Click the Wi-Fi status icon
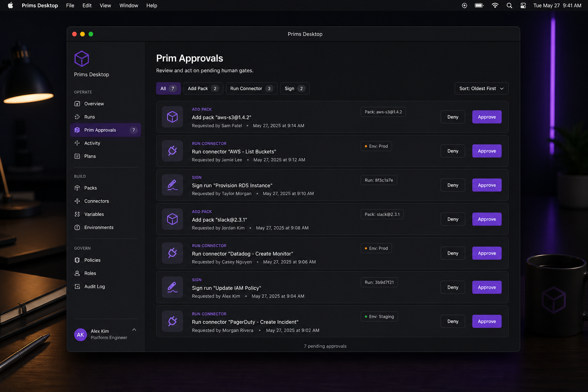This screenshot has height=392, width=588. pos(495,5)
